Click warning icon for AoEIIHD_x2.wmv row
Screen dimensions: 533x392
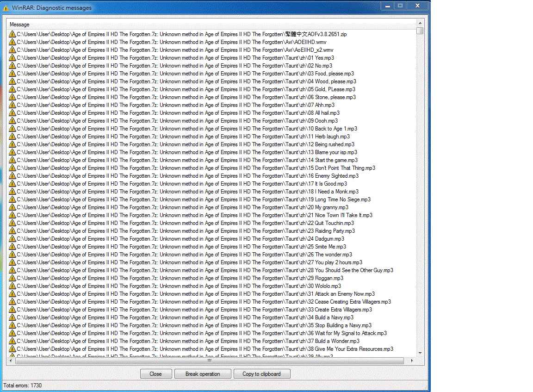(12, 50)
